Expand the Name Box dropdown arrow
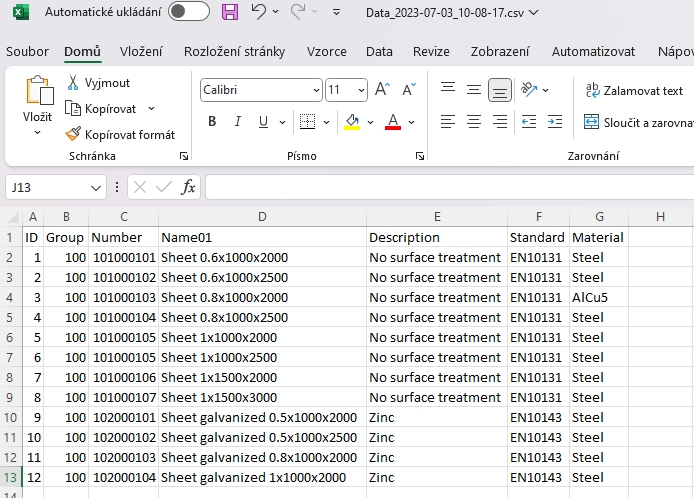The image size is (694, 498). (96, 187)
